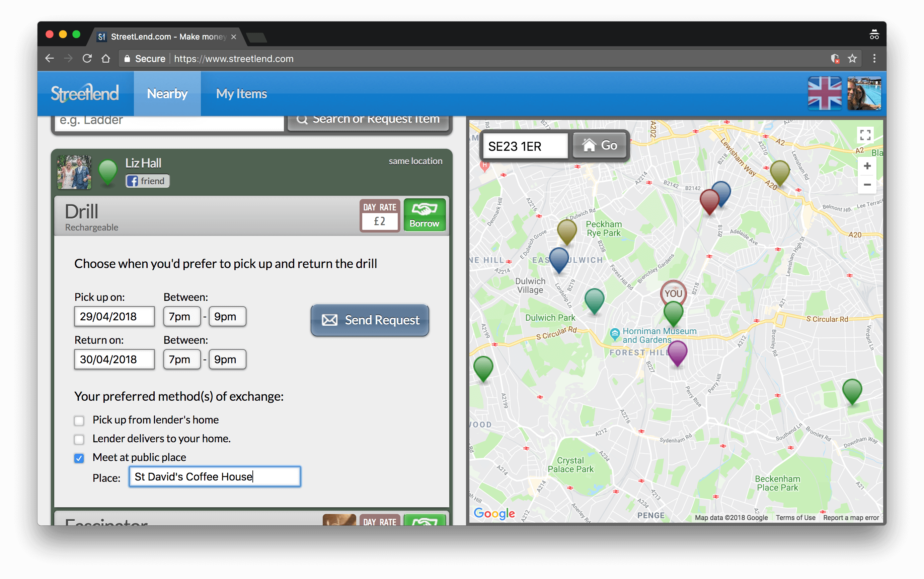This screenshot has width=924, height=579.
Task: Click the browser home icon
Action: [x=105, y=58]
